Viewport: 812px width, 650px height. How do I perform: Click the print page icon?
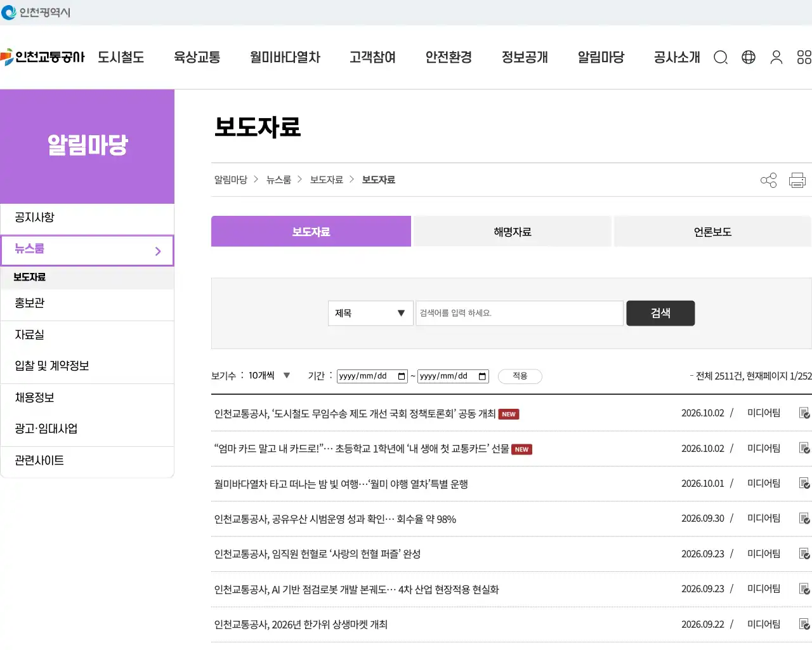point(797,180)
